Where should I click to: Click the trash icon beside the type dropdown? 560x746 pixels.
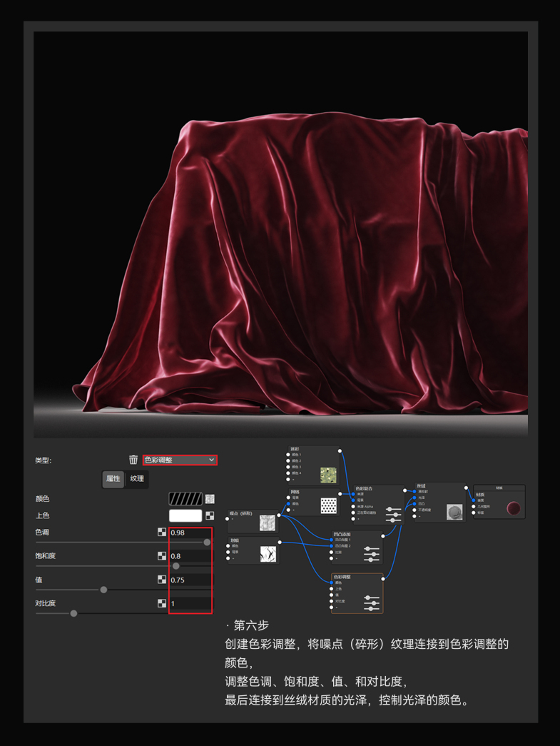click(x=133, y=460)
